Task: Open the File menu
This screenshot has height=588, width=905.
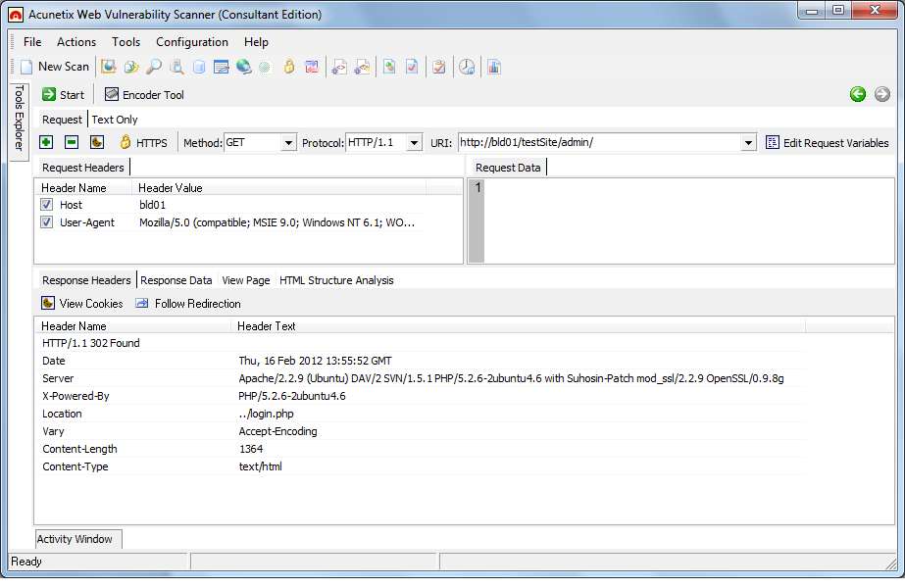Action: click(x=32, y=42)
